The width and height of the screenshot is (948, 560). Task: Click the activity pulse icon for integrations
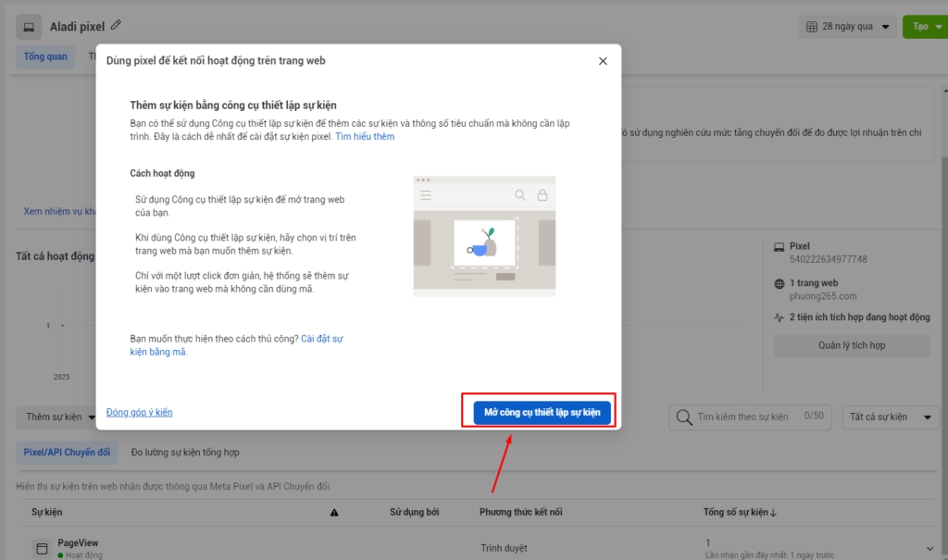click(x=779, y=317)
